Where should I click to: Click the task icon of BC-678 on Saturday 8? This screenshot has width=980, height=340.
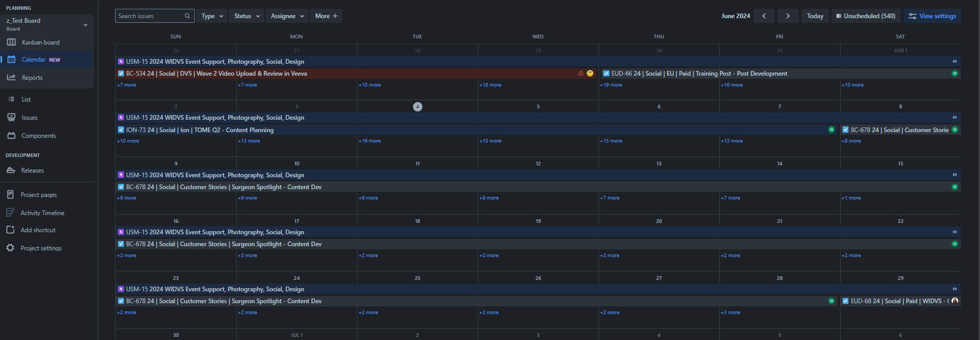point(845,130)
